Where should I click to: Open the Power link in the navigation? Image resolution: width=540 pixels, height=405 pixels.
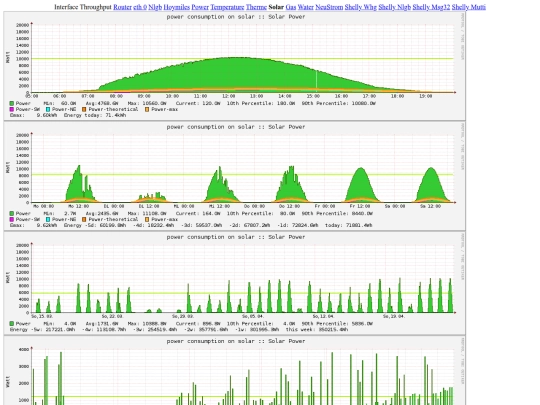click(200, 7)
